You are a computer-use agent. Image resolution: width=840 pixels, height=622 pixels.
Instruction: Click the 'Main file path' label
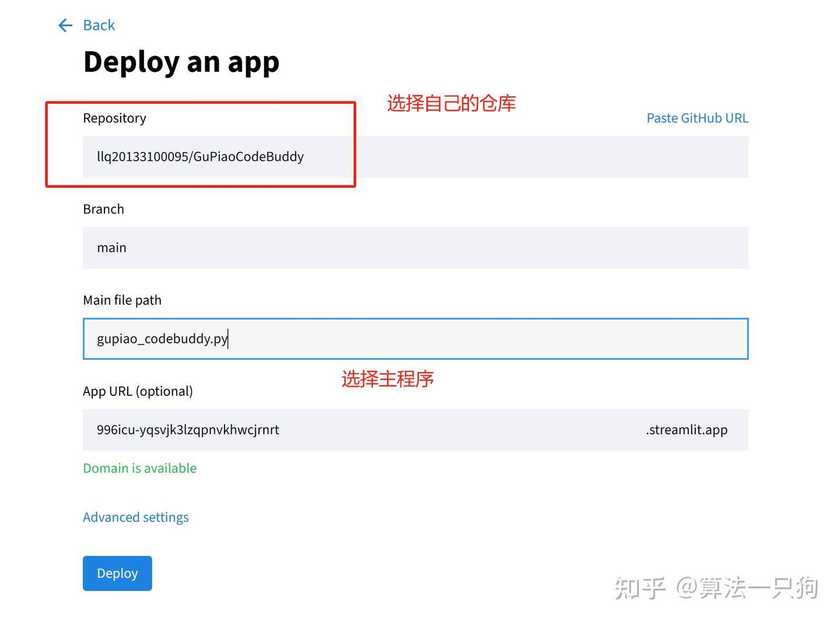(122, 300)
